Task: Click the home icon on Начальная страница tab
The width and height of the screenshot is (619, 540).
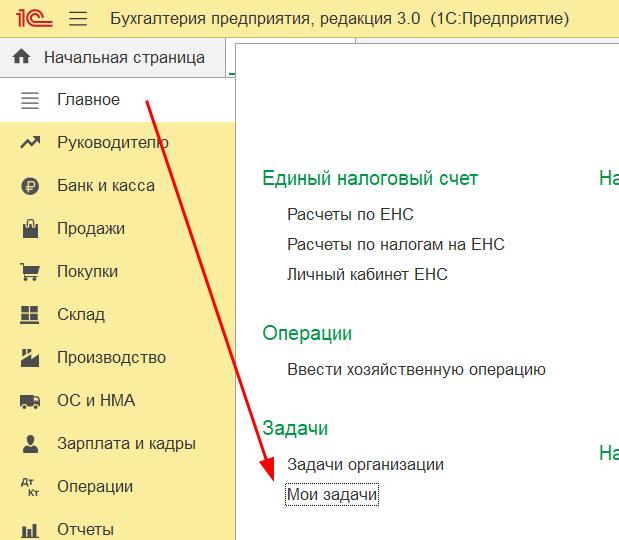Action: (21, 57)
